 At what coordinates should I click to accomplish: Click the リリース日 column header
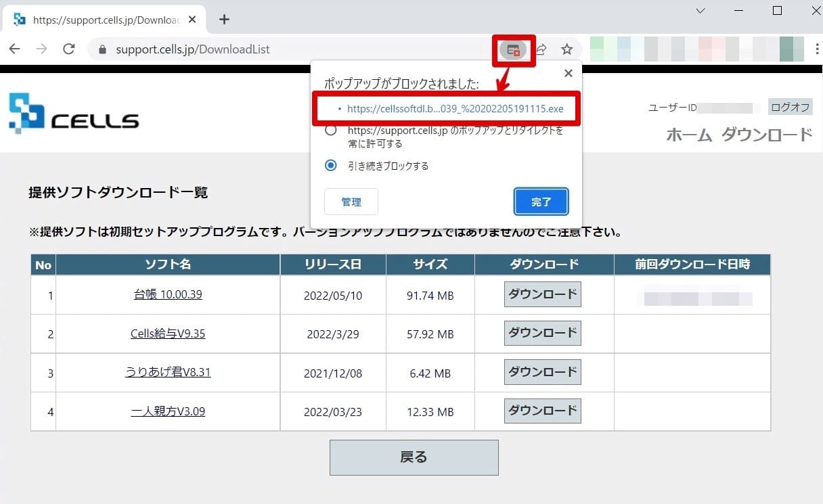(333, 265)
